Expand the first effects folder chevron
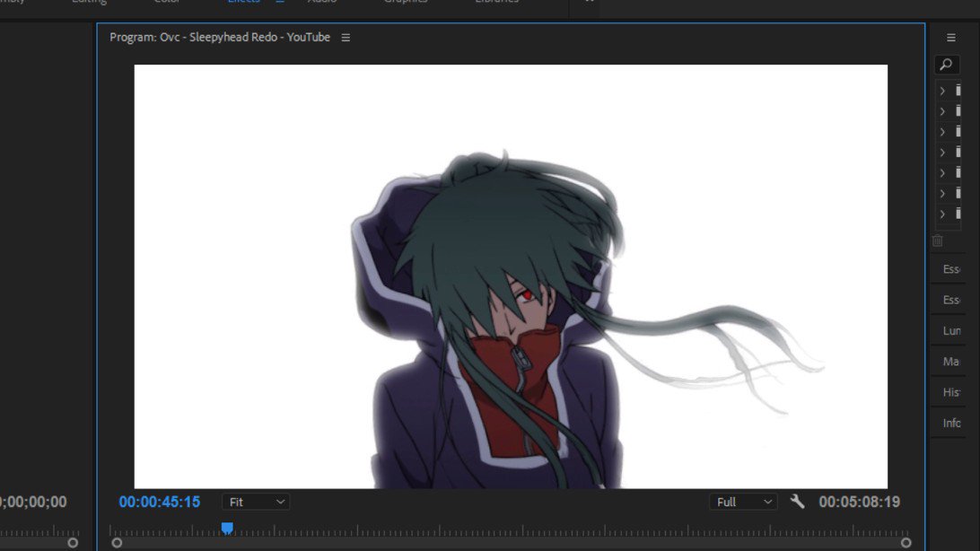The image size is (980, 551). (x=942, y=92)
